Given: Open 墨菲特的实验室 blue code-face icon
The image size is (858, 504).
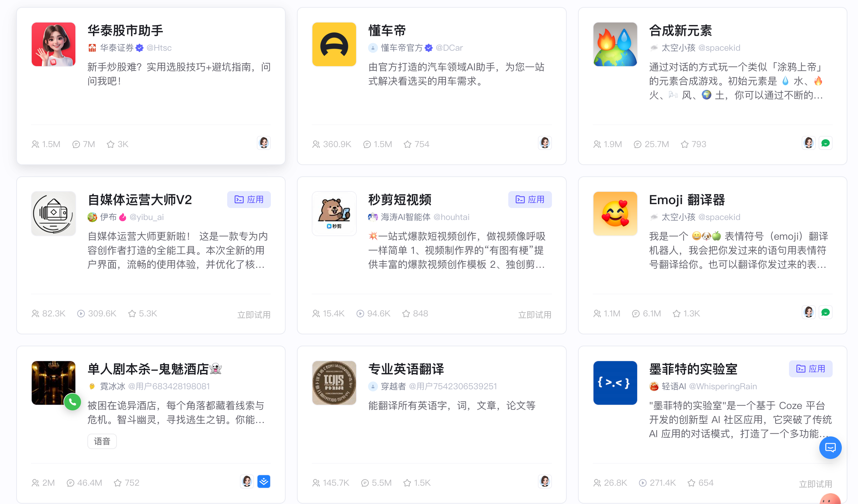Looking at the screenshot, I should pos(615,383).
